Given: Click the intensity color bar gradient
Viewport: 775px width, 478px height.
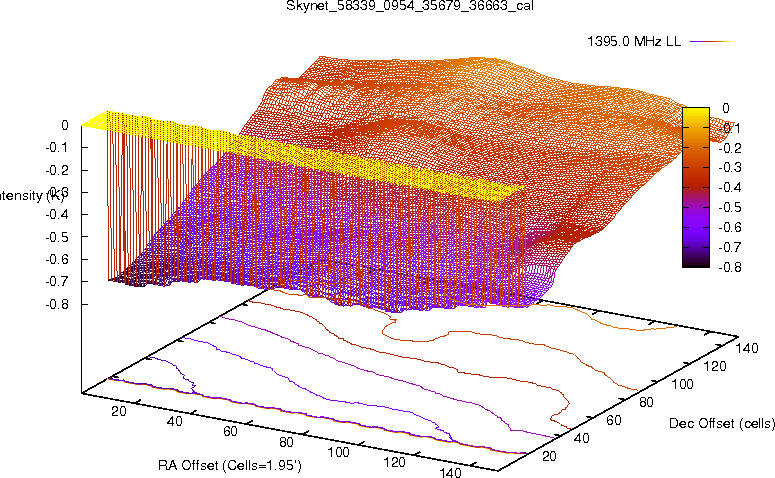Looking at the screenshot, I should click(696, 187).
